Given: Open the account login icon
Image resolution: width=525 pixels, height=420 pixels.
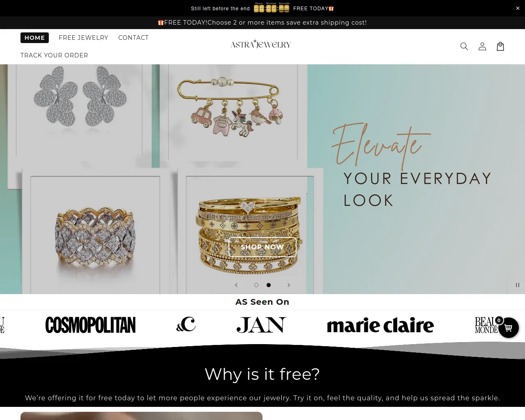Looking at the screenshot, I should [x=482, y=46].
